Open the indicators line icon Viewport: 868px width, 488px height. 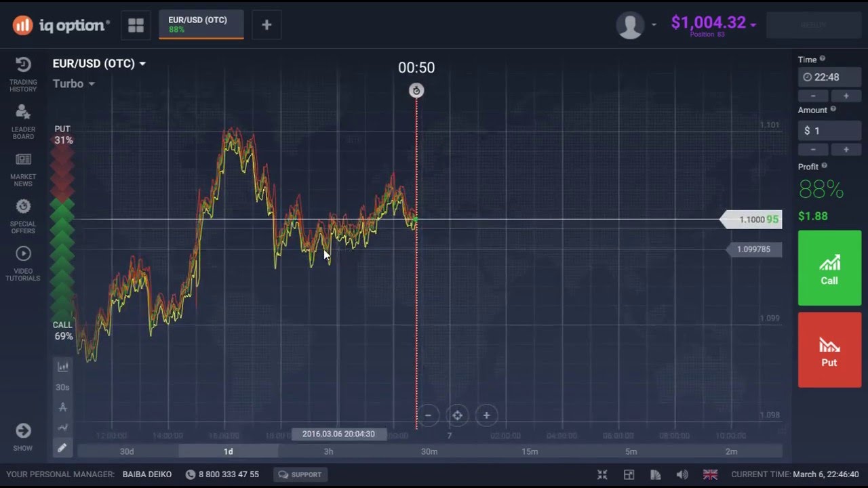62,427
